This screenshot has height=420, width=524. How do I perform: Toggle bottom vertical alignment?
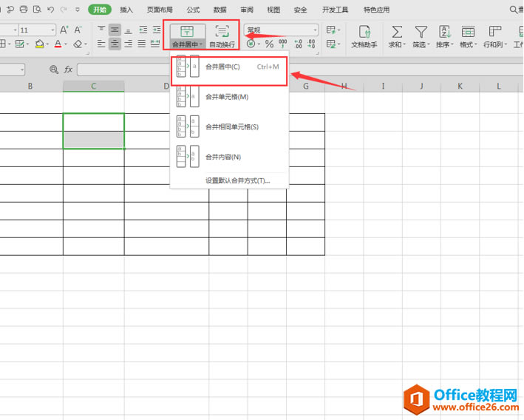click(128, 30)
